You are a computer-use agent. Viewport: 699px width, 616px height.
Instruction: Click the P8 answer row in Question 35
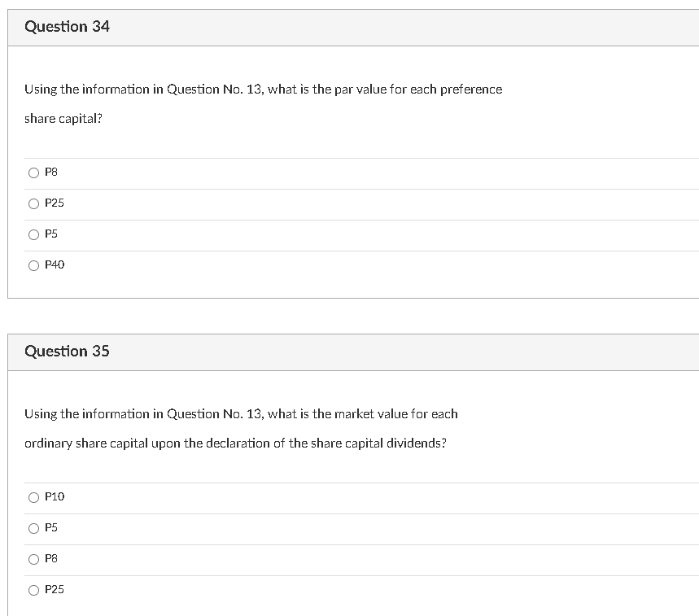(x=244, y=559)
